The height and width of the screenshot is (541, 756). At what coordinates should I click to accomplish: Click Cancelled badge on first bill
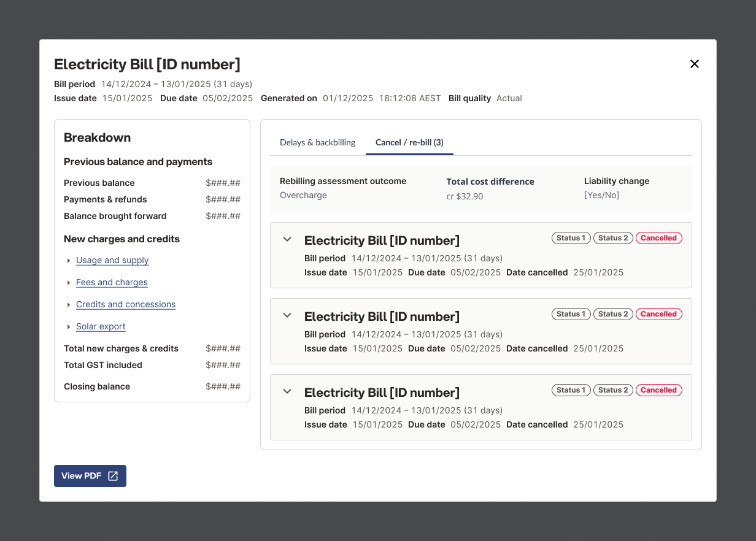[x=658, y=238]
